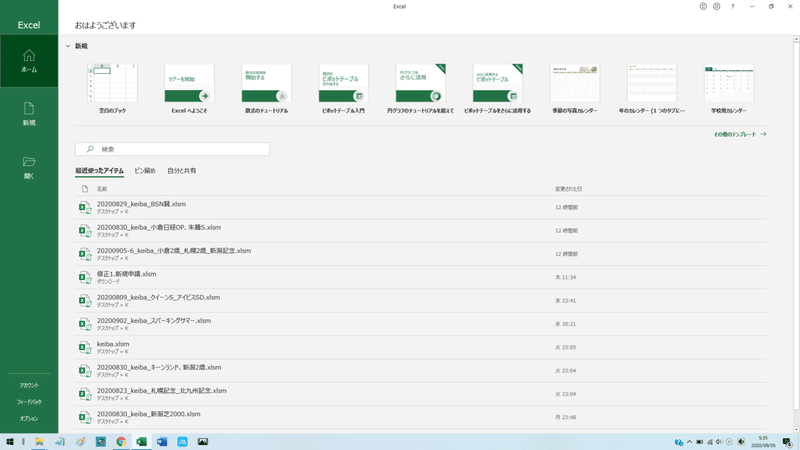The image size is (800, 450).
Task: Open the seasonal photo calendar template
Action: 574,88
